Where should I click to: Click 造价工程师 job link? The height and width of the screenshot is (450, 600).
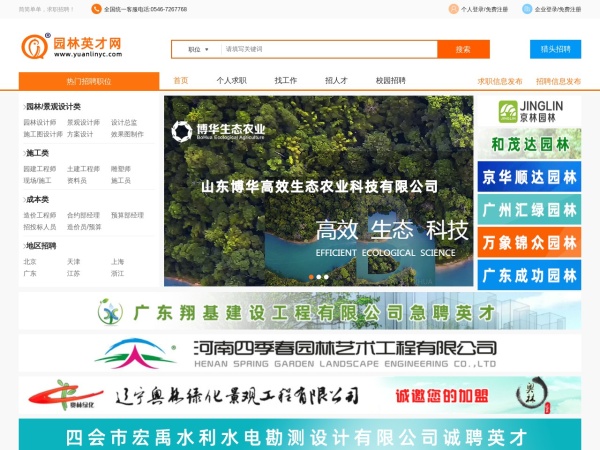coord(40,215)
